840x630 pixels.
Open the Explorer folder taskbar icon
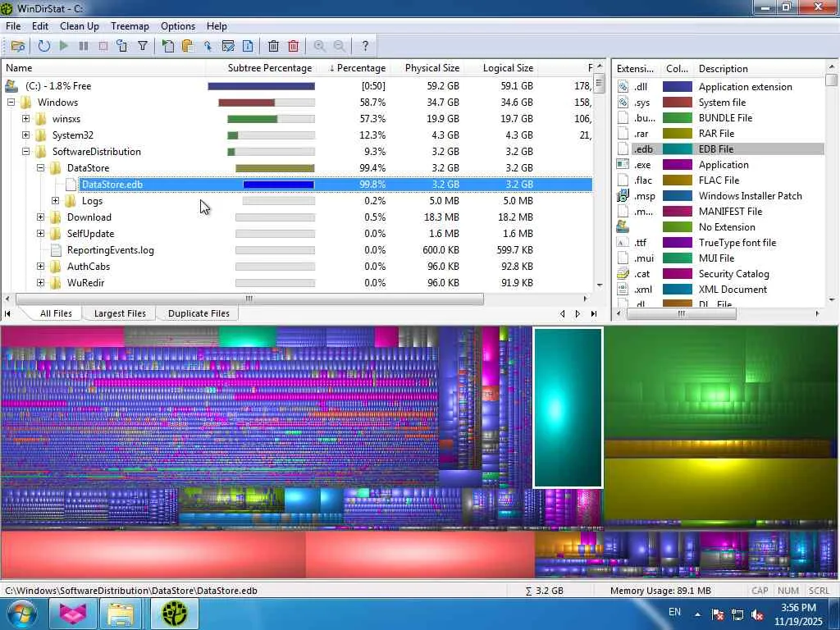click(x=121, y=614)
